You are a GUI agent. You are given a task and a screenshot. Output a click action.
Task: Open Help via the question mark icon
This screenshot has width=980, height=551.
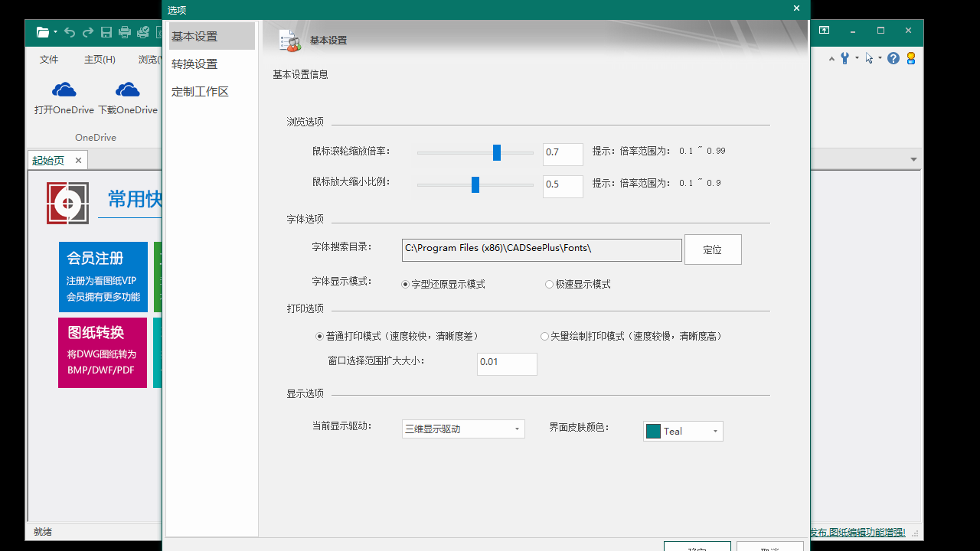893,57
